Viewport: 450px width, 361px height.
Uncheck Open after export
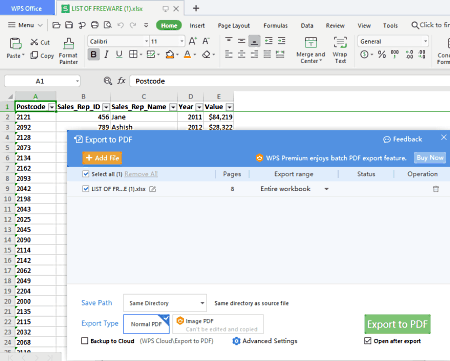click(x=368, y=341)
